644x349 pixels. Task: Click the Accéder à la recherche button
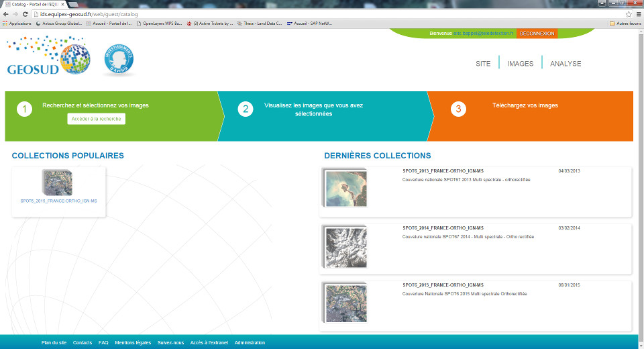pyautogui.click(x=96, y=119)
